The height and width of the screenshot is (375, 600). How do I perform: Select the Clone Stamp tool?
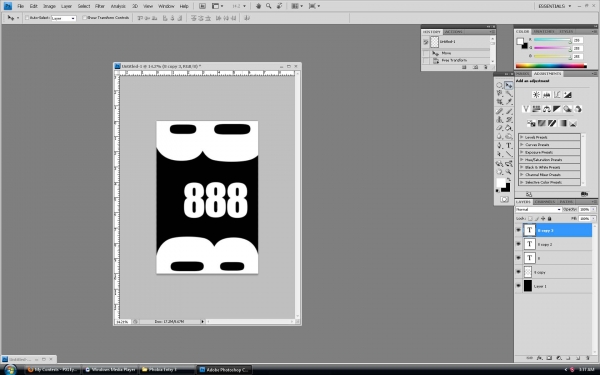click(x=499, y=119)
